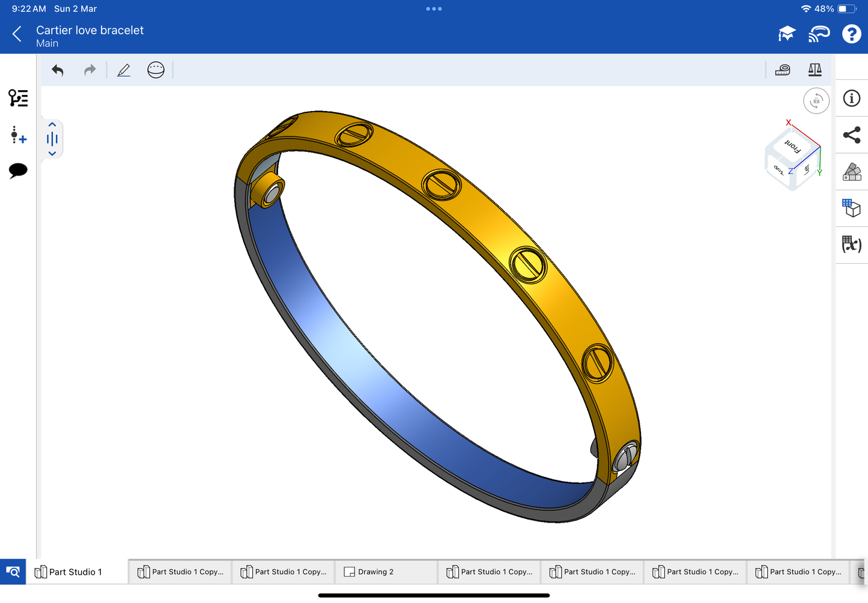Open the Mass properties scale icon
The height and width of the screenshot is (603, 868).
[x=815, y=70]
